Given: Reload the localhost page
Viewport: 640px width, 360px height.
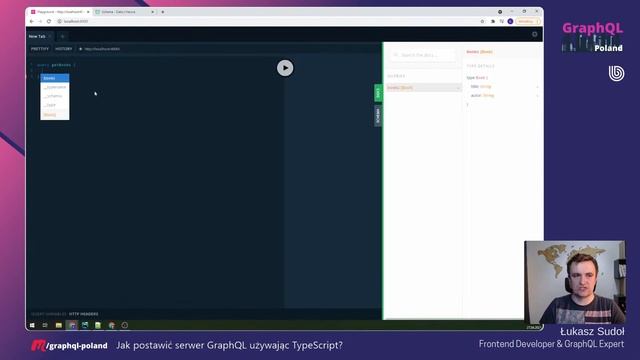Looking at the screenshot, I should point(49,21).
